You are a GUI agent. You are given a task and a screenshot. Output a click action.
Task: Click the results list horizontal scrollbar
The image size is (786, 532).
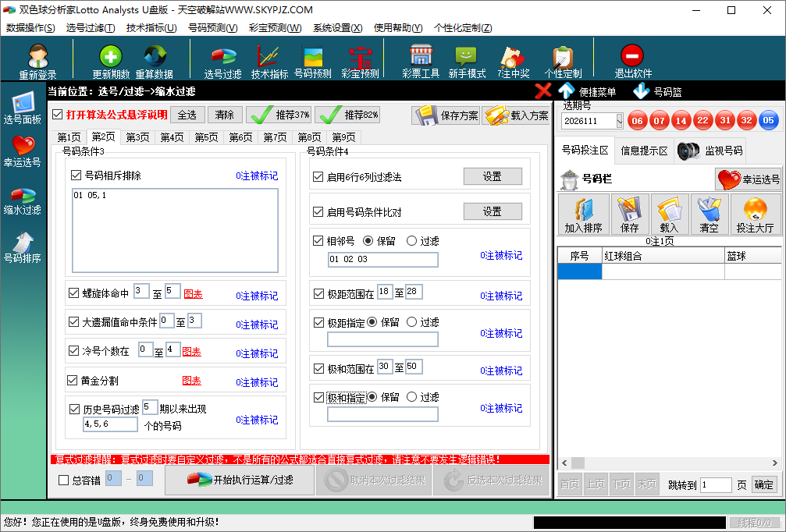coord(670,463)
